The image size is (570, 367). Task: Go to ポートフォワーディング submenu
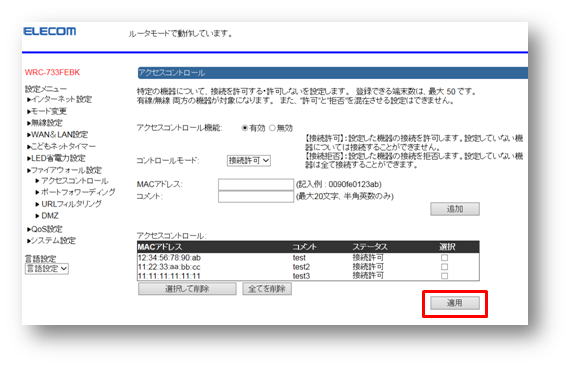[75, 192]
